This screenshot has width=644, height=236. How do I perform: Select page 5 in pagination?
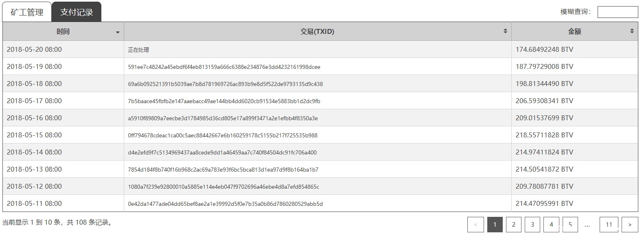[570, 225]
